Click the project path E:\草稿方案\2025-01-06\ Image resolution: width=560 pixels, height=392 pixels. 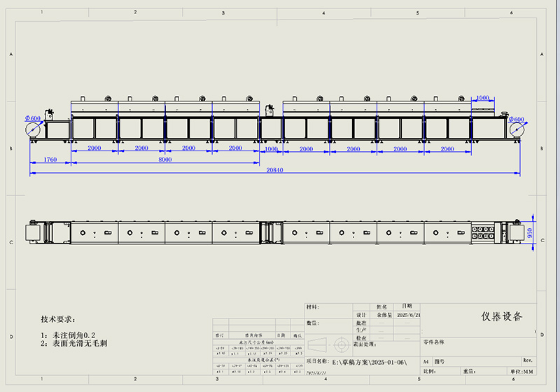pyautogui.click(x=367, y=362)
